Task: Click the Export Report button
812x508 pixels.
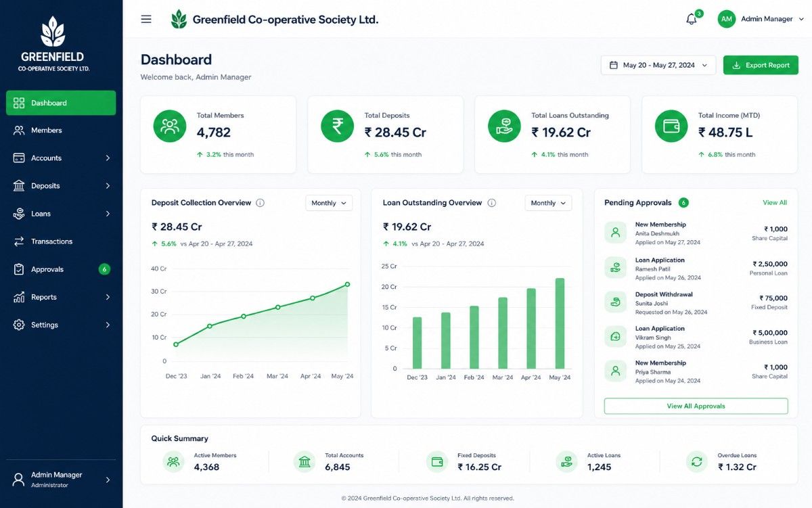Action: coord(761,65)
